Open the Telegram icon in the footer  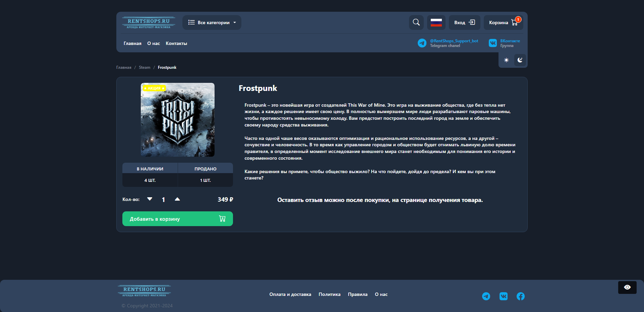coord(486,296)
